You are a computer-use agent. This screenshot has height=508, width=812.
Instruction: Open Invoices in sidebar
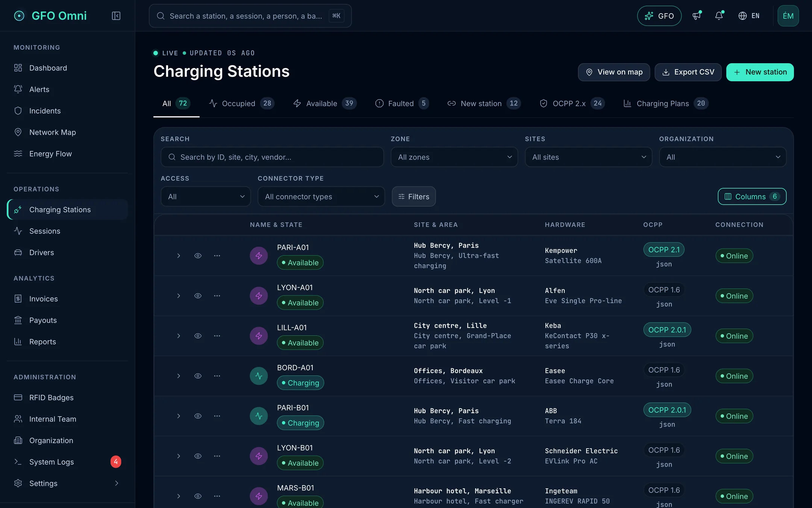click(x=68, y=299)
